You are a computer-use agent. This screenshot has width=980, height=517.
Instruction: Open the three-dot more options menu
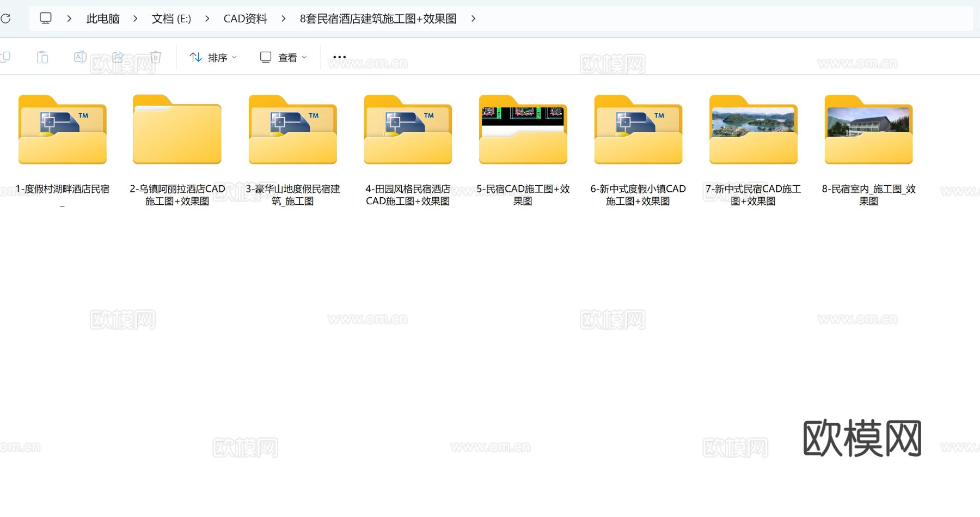click(x=339, y=57)
